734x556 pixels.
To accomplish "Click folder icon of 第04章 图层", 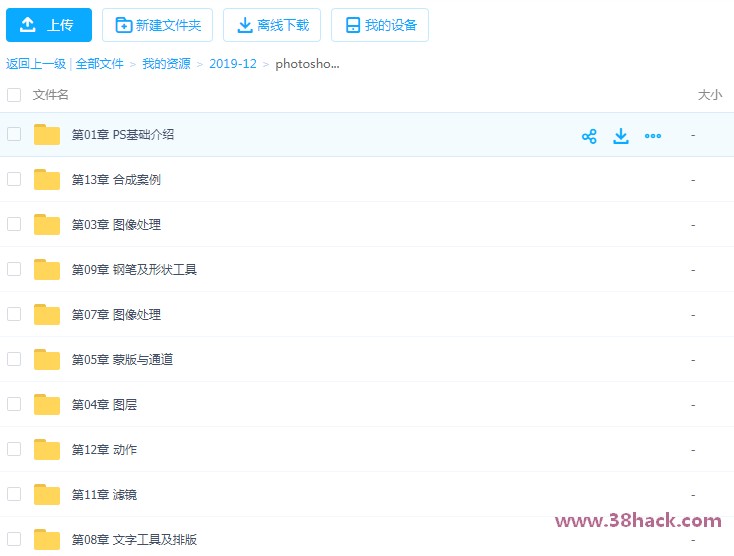I will 47,404.
